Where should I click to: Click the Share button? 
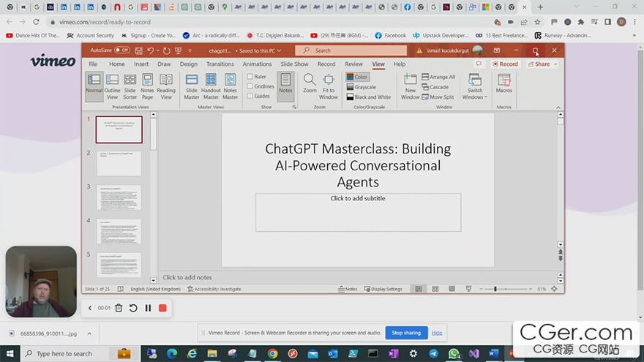coord(539,64)
